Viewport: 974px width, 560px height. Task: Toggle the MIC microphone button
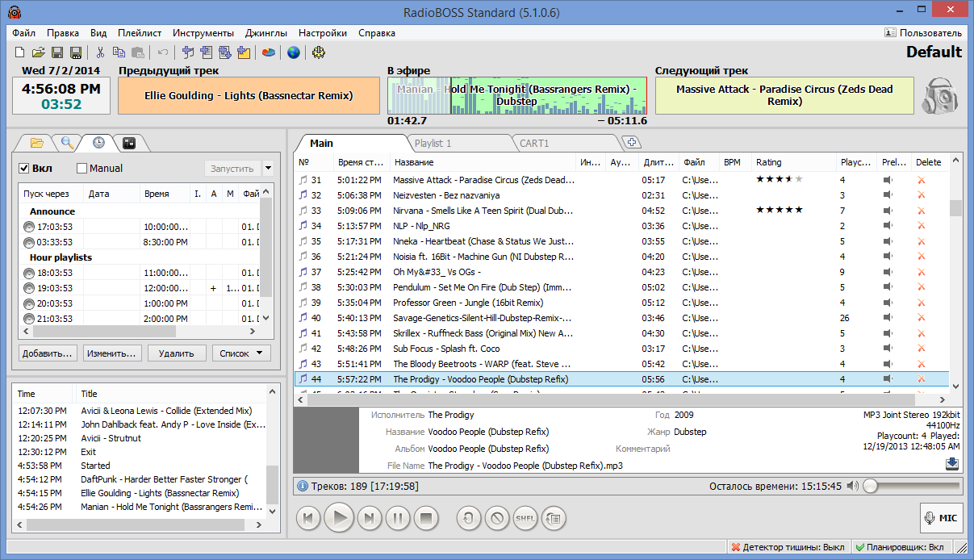pyautogui.click(x=941, y=518)
